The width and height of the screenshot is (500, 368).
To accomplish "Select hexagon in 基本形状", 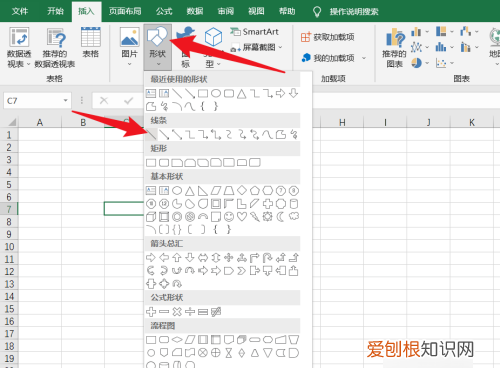I will pyautogui.click(x=268, y=191).
